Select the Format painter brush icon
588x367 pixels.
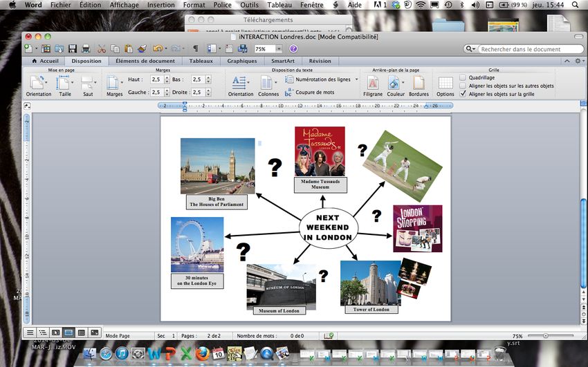pos(142,48)
